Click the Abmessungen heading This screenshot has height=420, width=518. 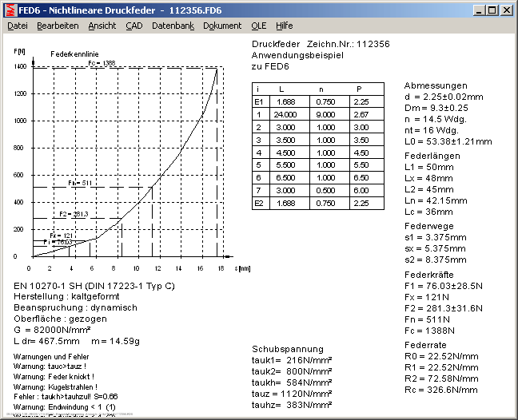(435, 85)
